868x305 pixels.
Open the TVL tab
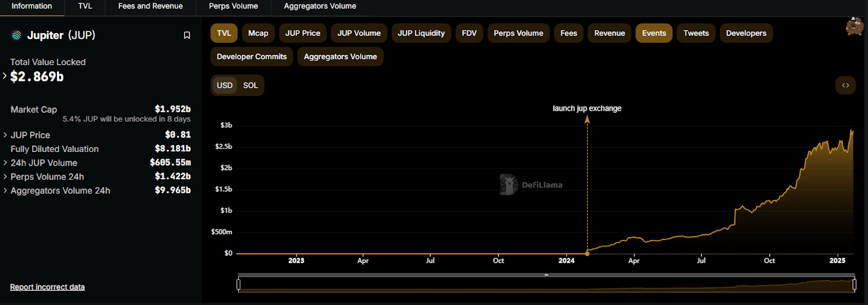point(85,7)
